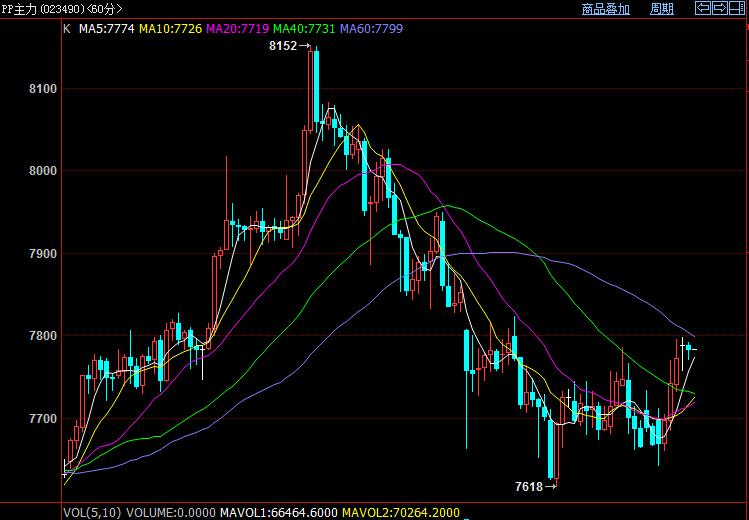Click the 8000 price axis label

tap(43, 171)
